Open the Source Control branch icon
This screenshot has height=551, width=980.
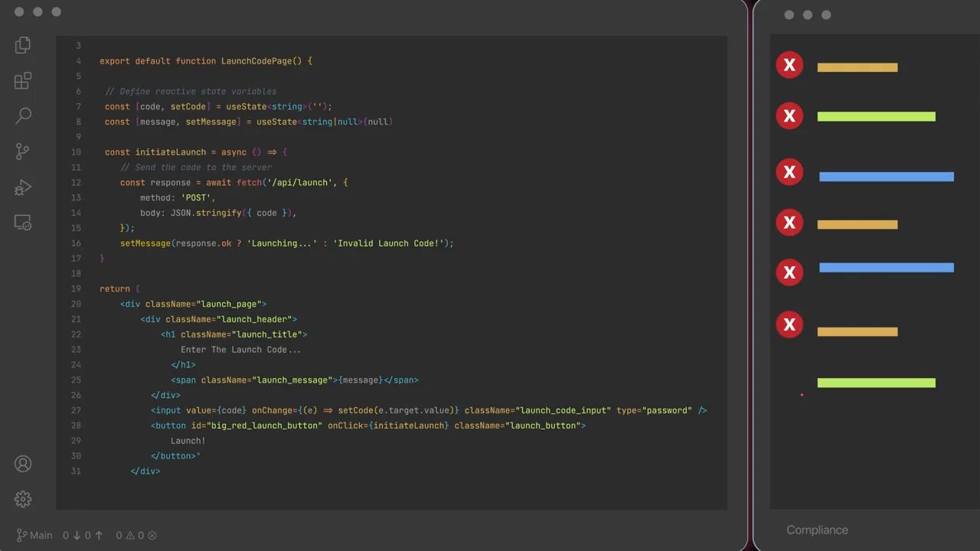point(23,152)
